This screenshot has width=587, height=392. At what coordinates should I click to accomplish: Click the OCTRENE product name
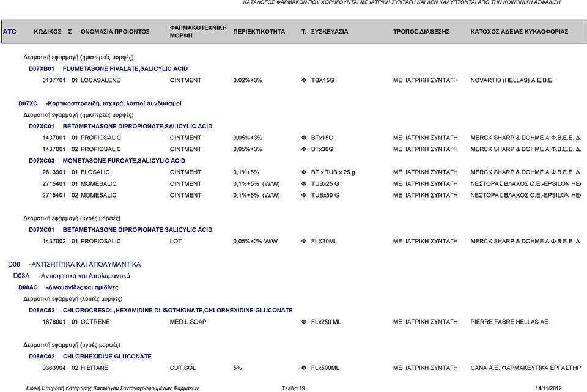95,322
